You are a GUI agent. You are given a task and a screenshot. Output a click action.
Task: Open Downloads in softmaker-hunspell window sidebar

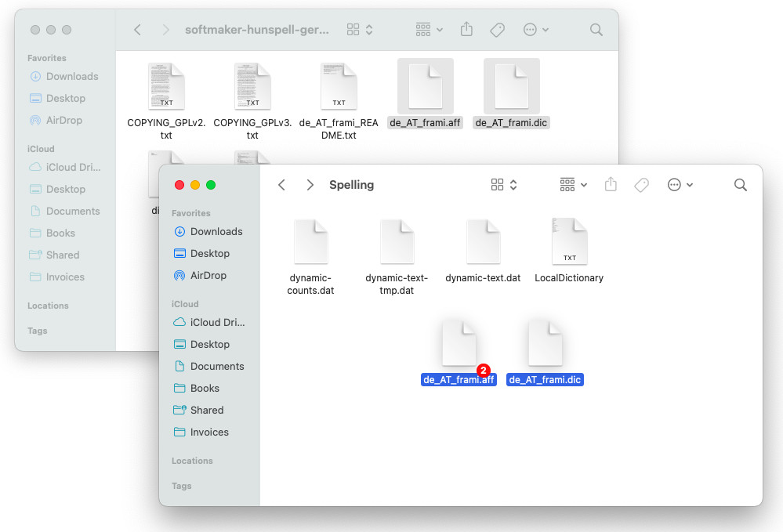(x=64, y=76)
